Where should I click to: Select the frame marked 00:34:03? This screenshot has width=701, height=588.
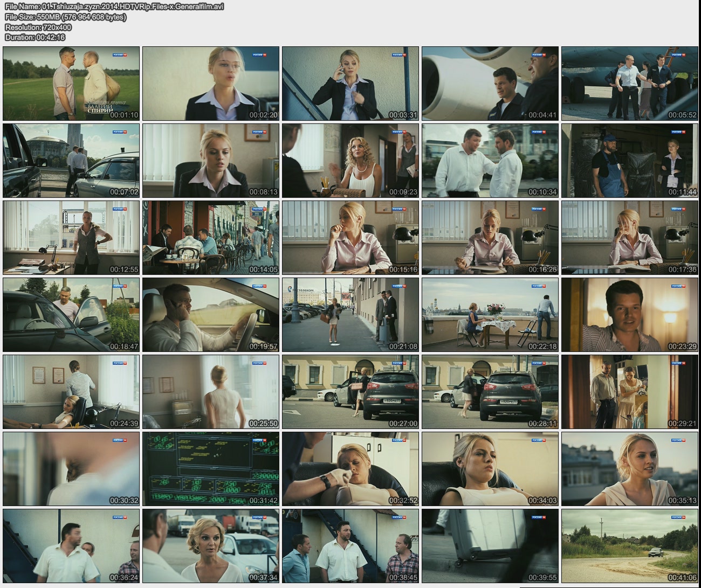[x=490, y=469]
